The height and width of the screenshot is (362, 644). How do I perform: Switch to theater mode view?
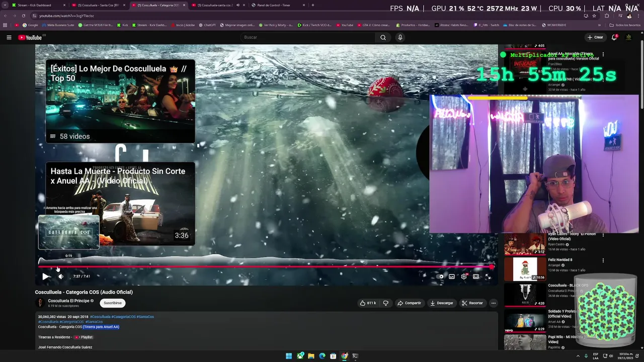tap(476, 277)
